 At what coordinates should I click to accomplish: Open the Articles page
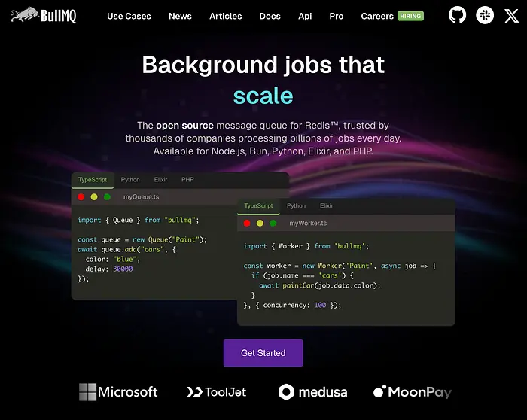pos(226,16)
